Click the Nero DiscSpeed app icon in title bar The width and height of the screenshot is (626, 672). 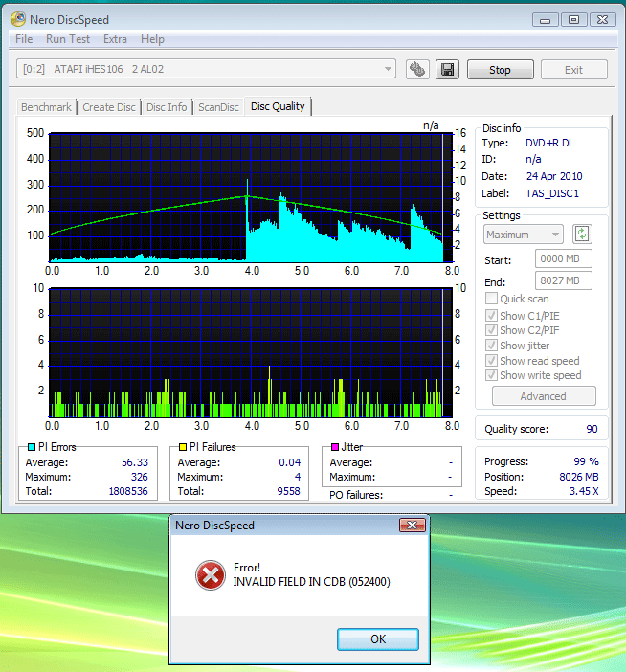click(x=18, y=19)
